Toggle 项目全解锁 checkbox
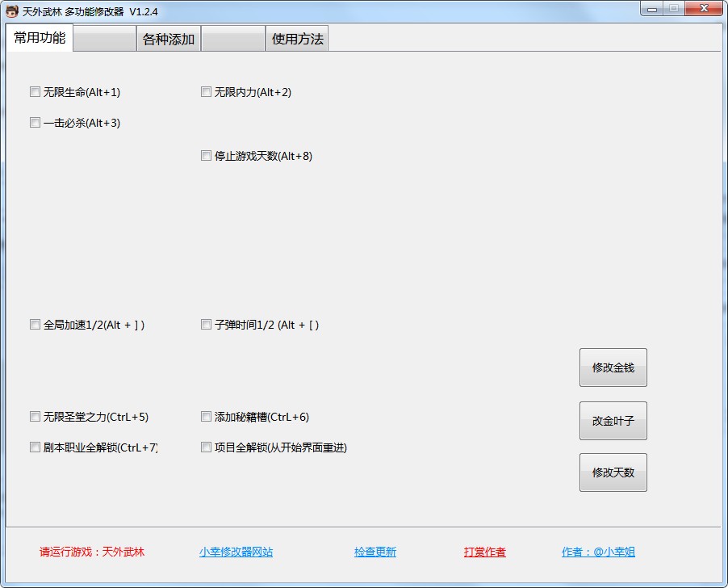728x588 pixels. pos(206,447)
